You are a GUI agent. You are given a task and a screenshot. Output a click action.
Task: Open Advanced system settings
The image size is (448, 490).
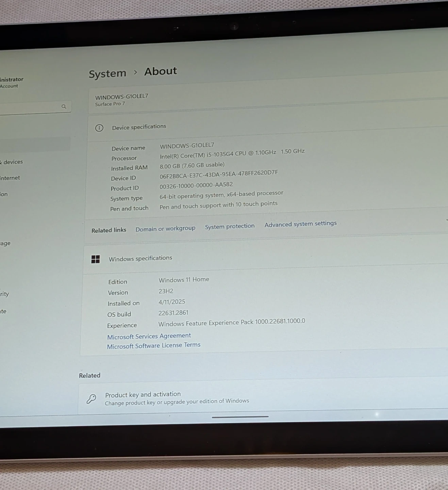(300, 224)
